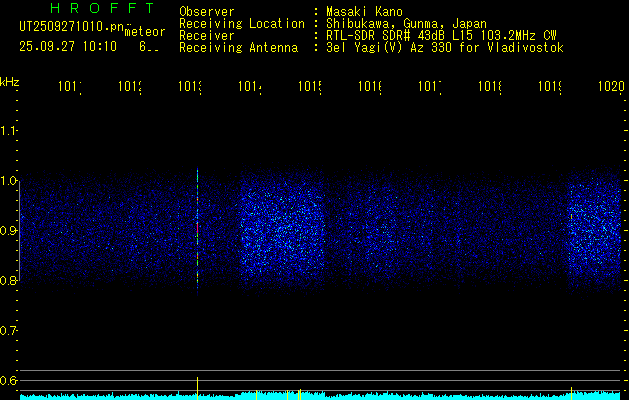The image size is (629, 400).
Task: Select the observer name Masaki Kano
Action: coord(364,12)
